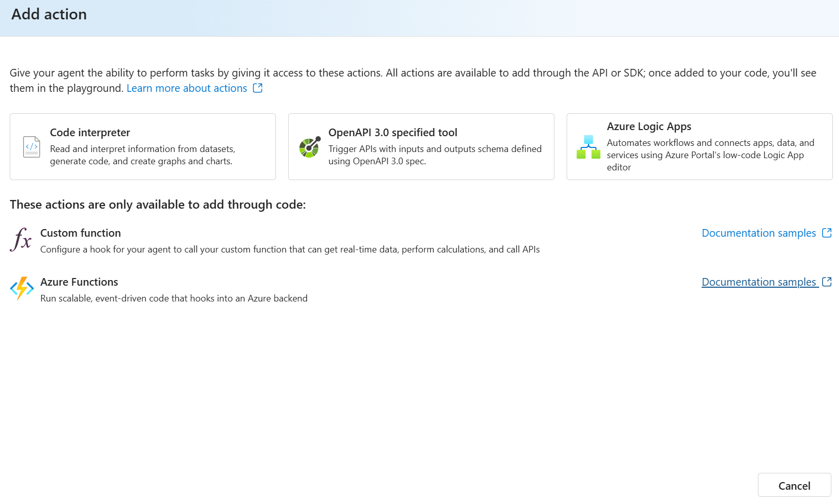Click the Azure Logic Apps description text

pyautogui.click(x=710, y=155)
